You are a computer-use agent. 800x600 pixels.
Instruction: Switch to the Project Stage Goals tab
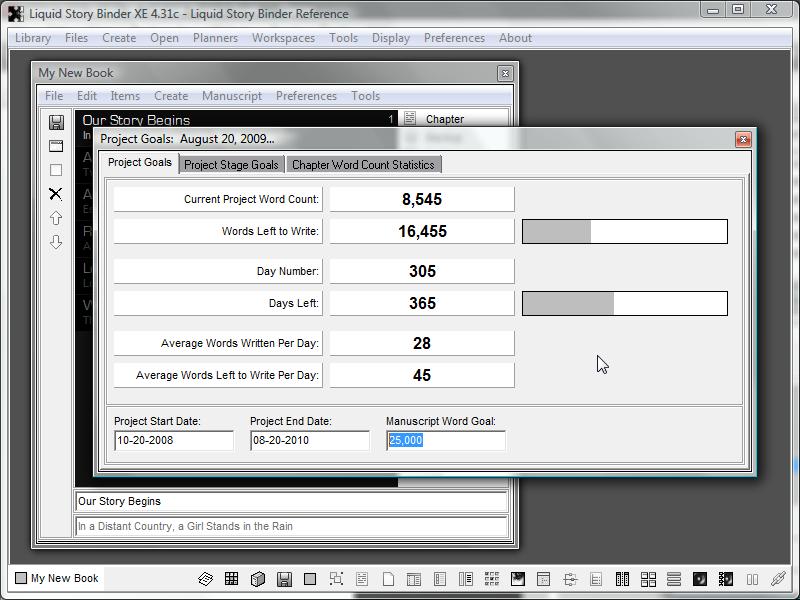click(231, 165)
